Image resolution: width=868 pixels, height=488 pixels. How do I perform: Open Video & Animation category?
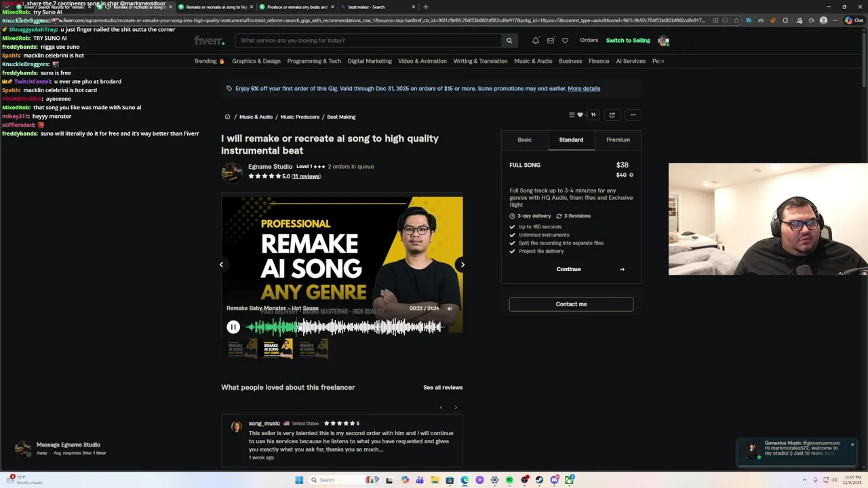[422, 61]
